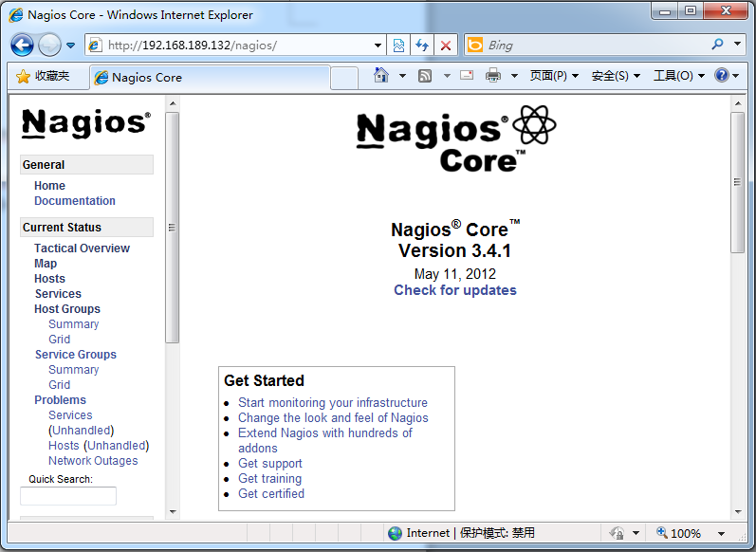Image resolution: width=756 pixels, height=552 pixels.
Task: Go to the browser Home page icon
Action: click(381, 75)
